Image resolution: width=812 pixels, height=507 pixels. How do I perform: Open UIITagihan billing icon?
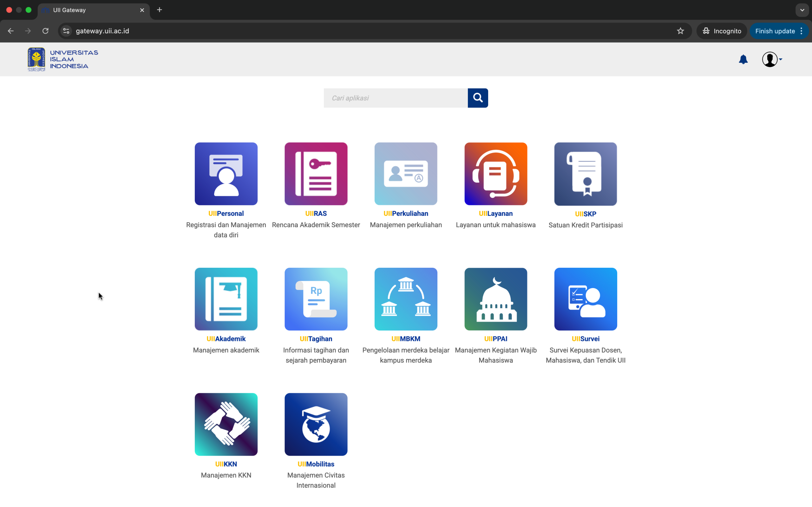click(316, 299)
